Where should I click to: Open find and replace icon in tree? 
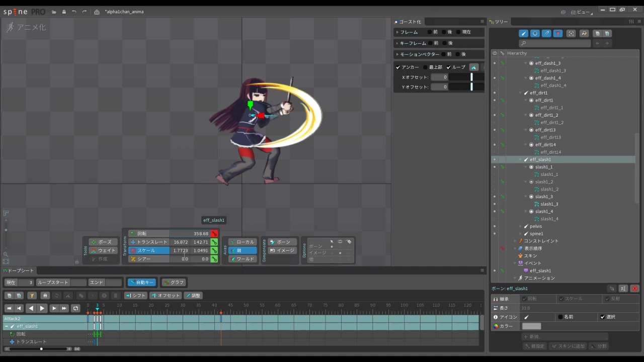click(584, 34)
